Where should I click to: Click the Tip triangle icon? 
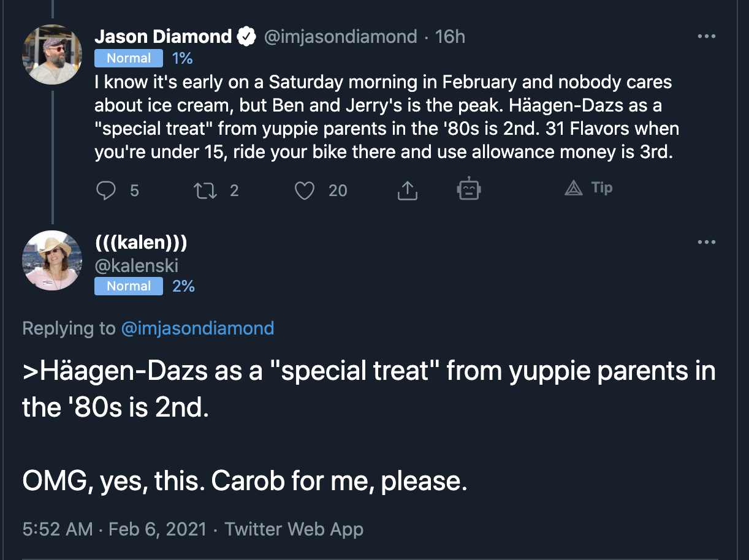tap(574, 188)
